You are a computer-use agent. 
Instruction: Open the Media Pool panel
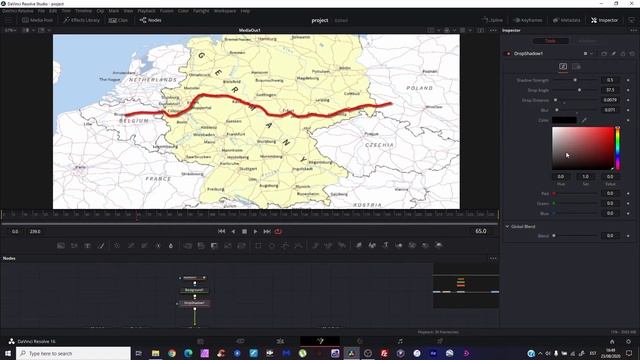tap(37, 20)
